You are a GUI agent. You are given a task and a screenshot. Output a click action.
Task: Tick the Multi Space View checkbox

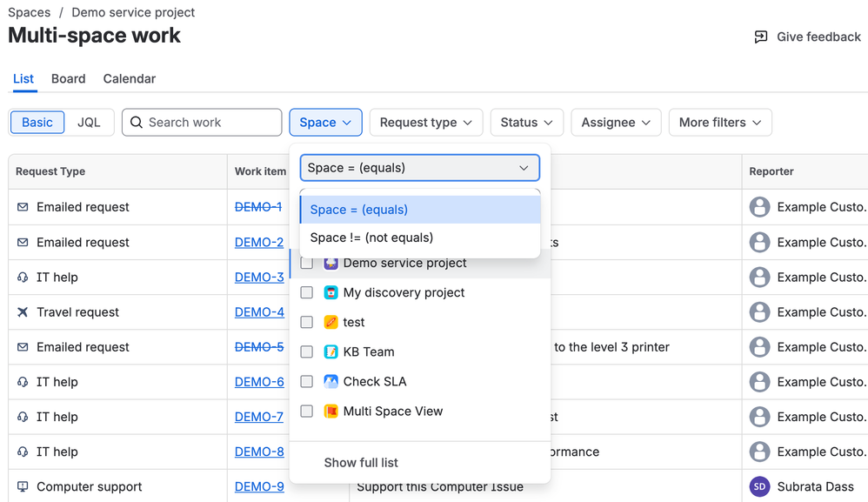coord(307,411)
